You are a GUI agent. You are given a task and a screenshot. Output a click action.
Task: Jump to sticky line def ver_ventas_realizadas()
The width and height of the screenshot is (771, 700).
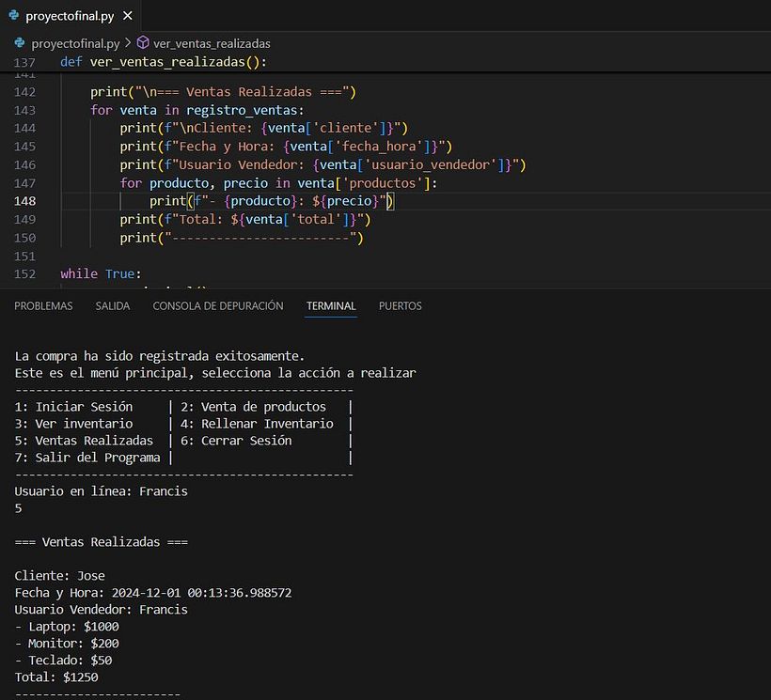point(164,62)
